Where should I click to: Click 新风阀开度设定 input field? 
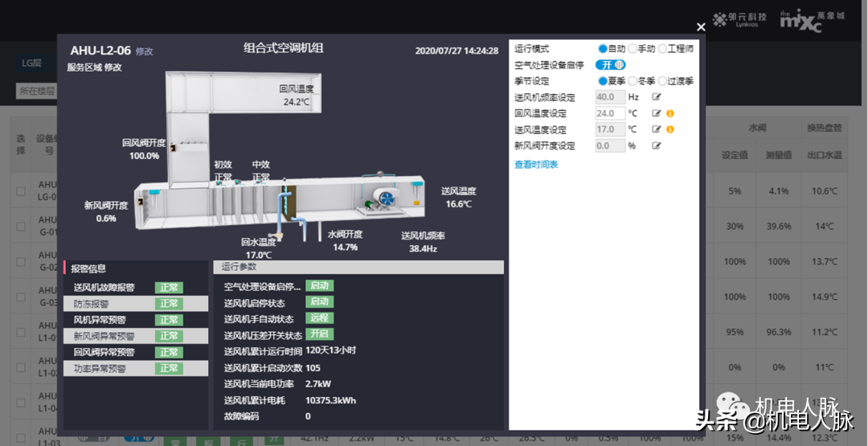pos(610,145)
